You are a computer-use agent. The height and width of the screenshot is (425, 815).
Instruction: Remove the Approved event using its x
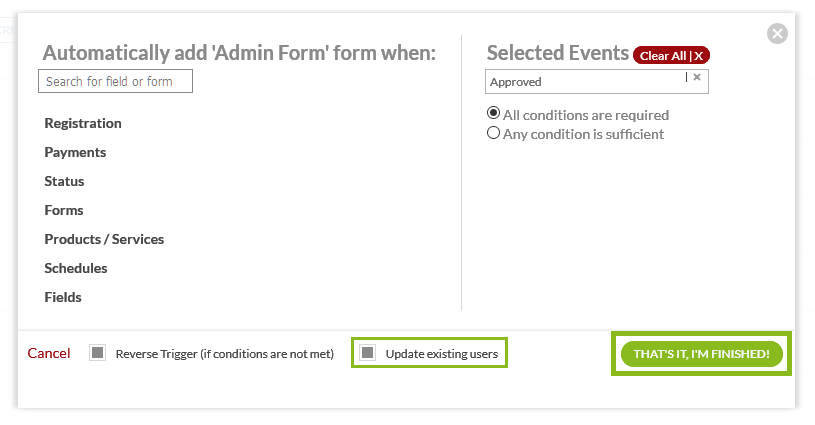pyautogui.click(x=697, y=77)
